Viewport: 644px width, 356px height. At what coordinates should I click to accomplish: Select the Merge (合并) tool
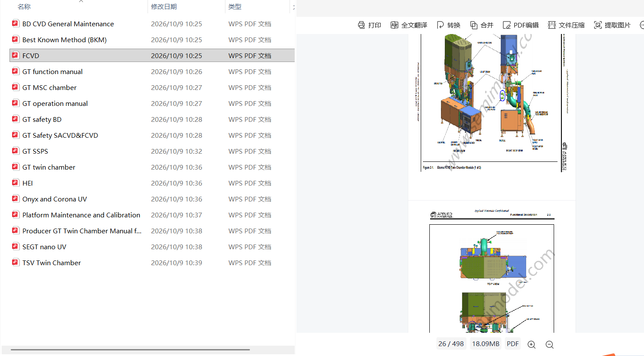[481, 25]
